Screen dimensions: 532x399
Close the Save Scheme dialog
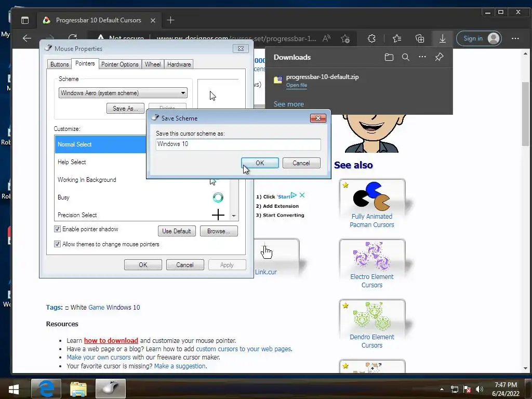(x=318, y=118)
